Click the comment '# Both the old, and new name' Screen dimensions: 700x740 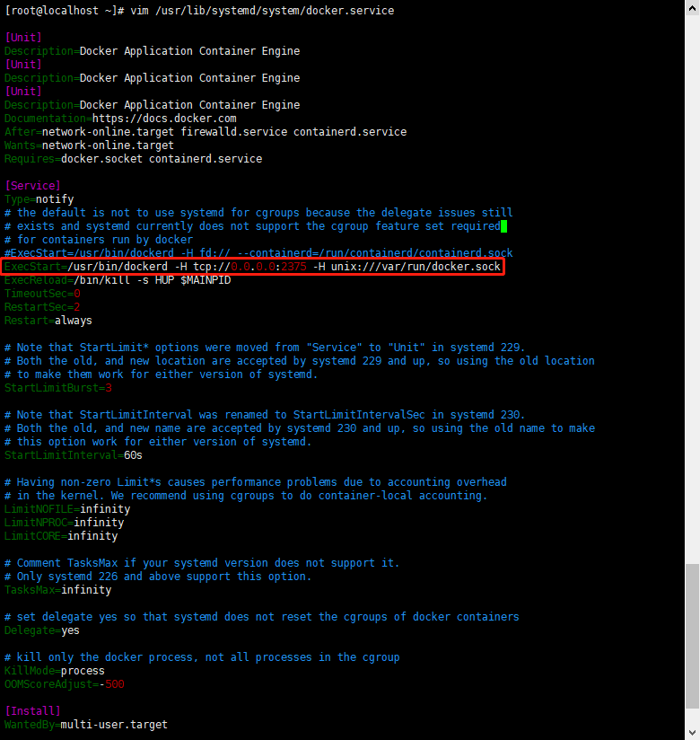tap(300, 428)
